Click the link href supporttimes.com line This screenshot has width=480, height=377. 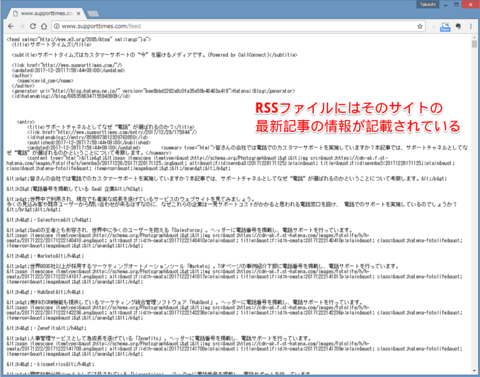coord(67,65)
